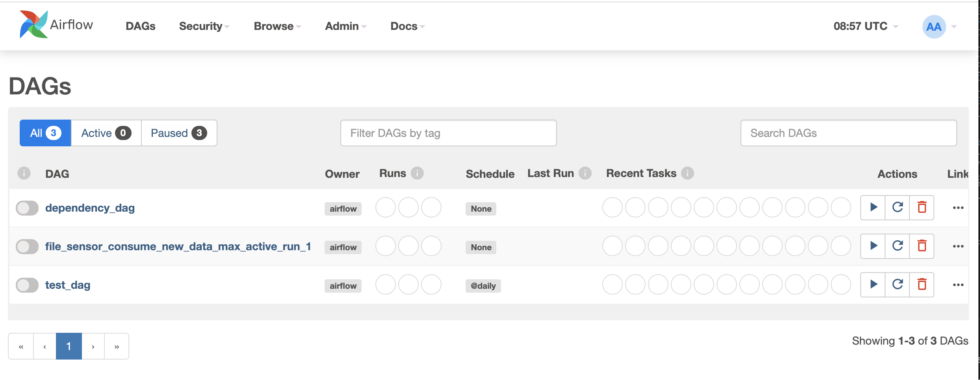Delete dependency_dag using its trash icon

[922, 207]
